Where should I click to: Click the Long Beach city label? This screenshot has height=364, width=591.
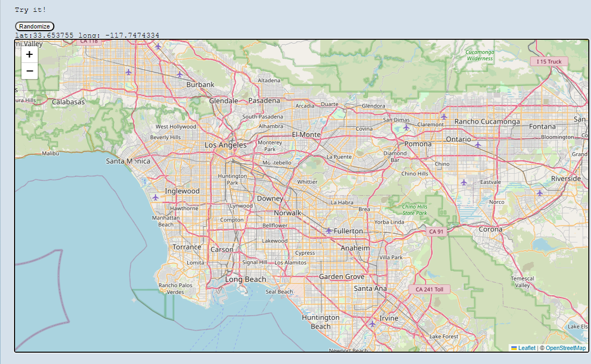click(245, 280)
